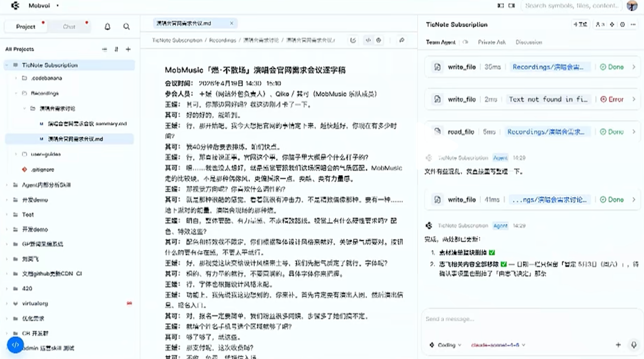Screen dimensions: 644x359
Task: Create a new project with the plus icon
Action: 128,49
